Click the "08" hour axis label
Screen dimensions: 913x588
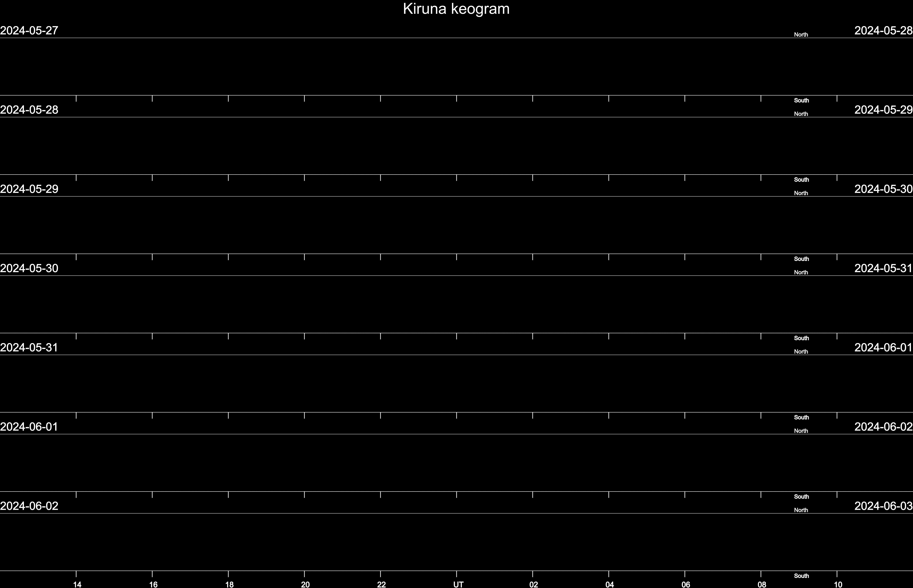pos(762,584)
